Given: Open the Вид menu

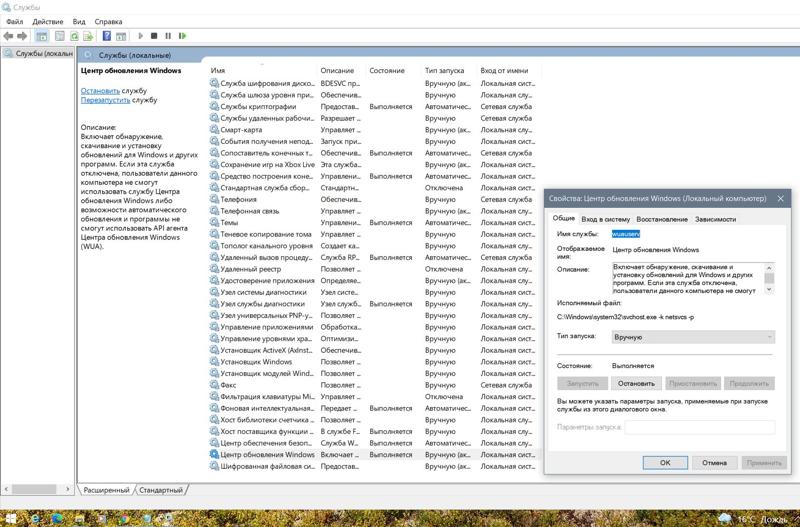Looking at the screenshot, I should [x=79, y=21].
